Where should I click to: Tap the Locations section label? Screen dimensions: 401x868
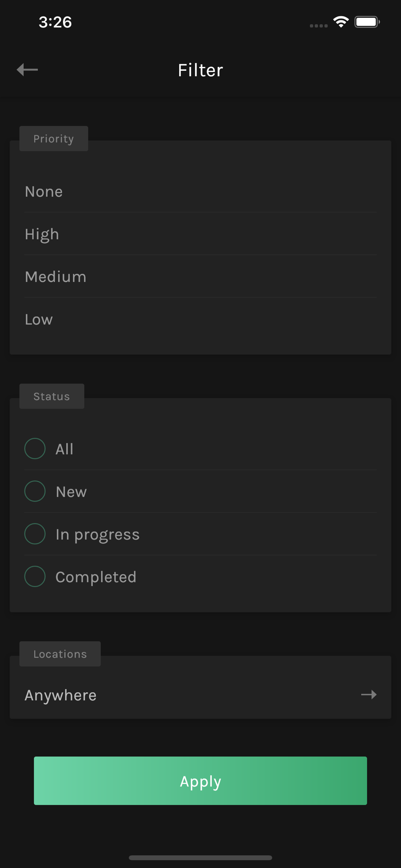[x=60, y=654]
